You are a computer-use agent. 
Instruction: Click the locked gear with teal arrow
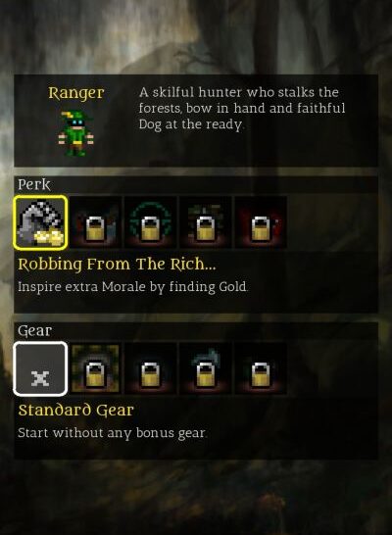[206, 368]
